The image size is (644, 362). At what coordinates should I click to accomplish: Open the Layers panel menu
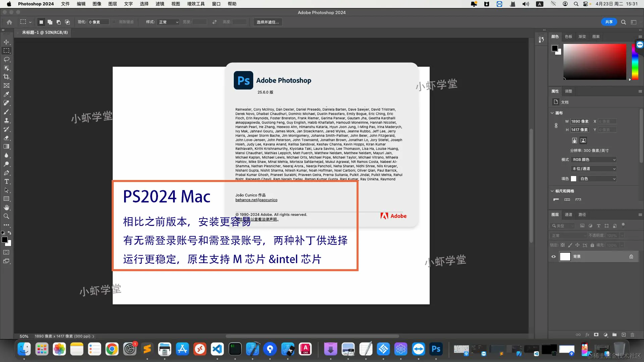click(x=640, y=215)
